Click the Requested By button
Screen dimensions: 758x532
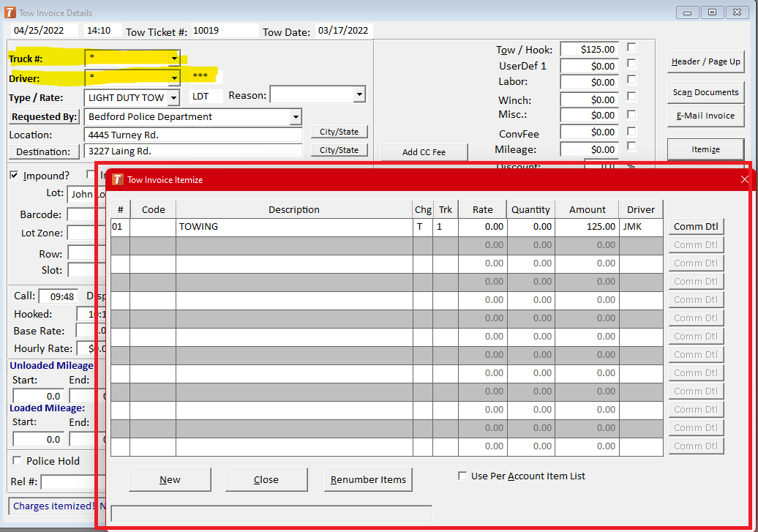click(x=44, y=117)
